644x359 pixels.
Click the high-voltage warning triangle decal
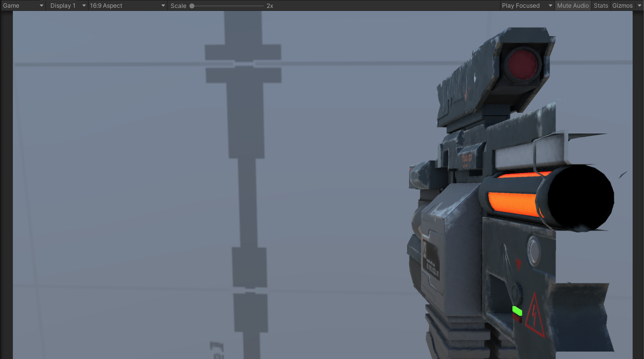(535, 317)
